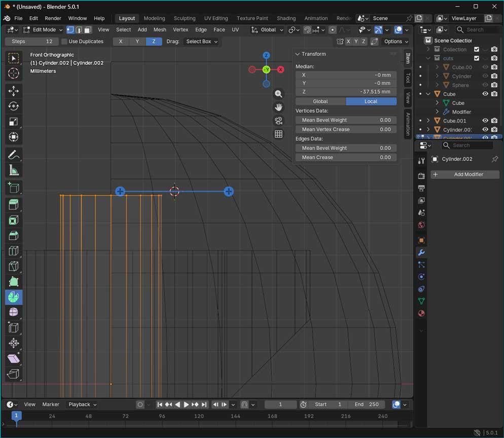Switch to orthographic grid view icon

click(278, 134)
